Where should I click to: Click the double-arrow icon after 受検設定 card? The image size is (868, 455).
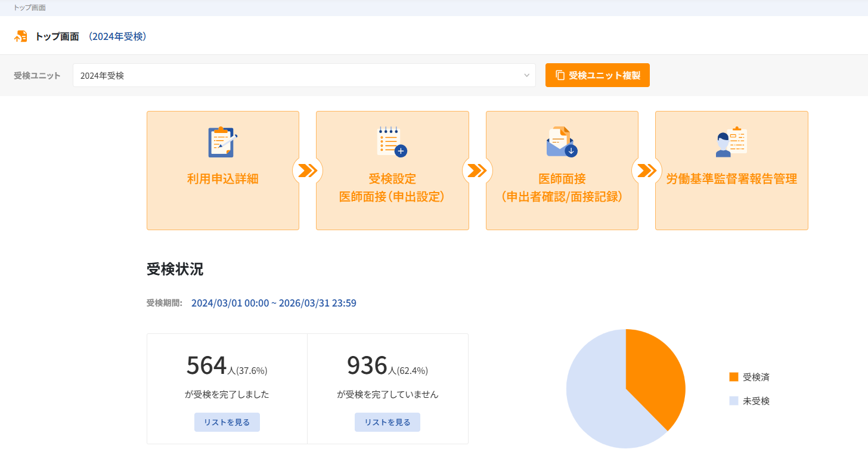point(478,171)
